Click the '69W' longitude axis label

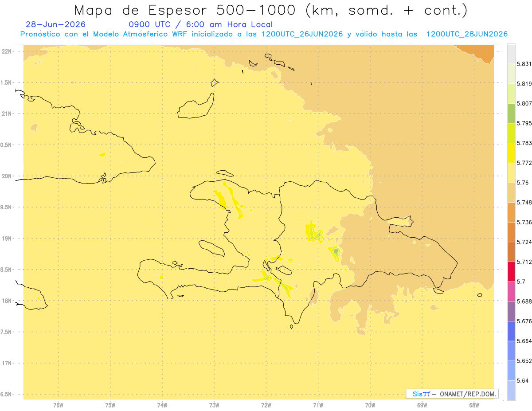pyautogui.click(x=422, y=405)
